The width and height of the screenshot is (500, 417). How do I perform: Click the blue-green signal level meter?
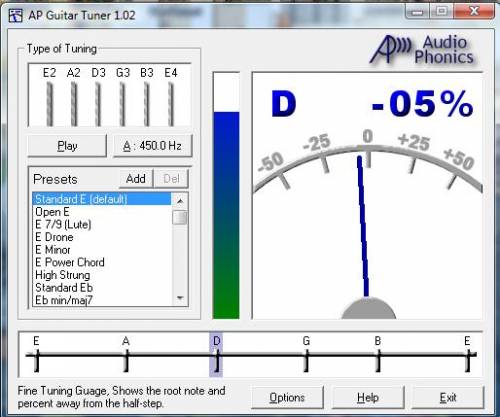226,195
